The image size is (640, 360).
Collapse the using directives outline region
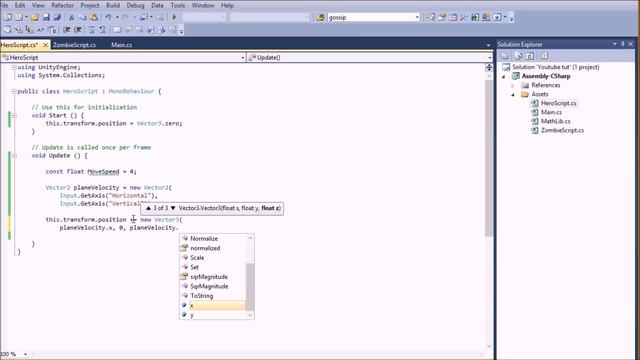point(14,67)
